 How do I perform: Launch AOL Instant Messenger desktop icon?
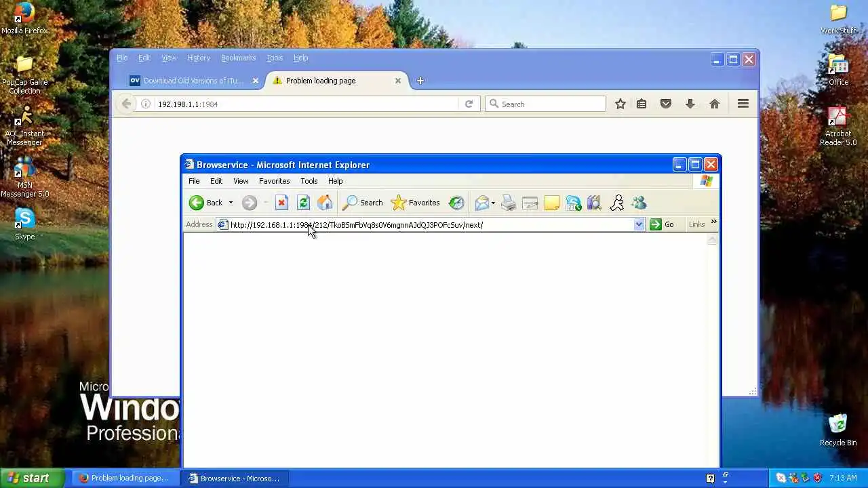pyautogui.click(x=24, y=126)
